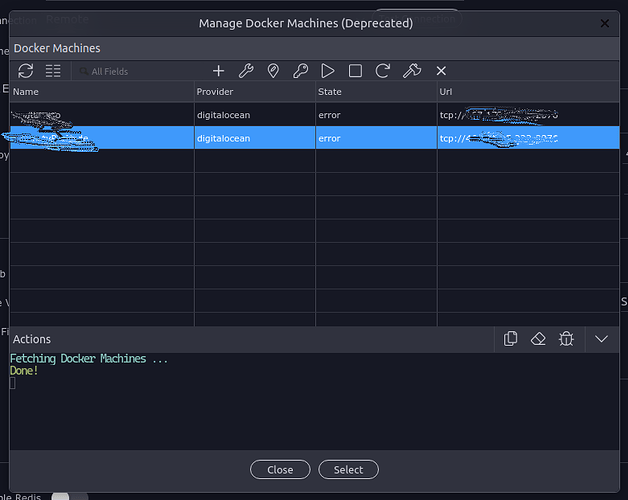Click the wrench settings icon in toolbar

[x=246, y=71]
